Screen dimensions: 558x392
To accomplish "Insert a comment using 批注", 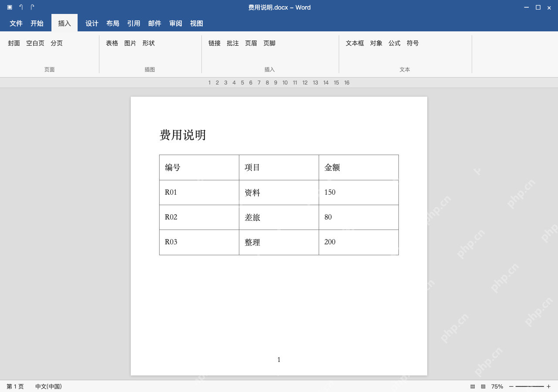I will pos(233,43).
